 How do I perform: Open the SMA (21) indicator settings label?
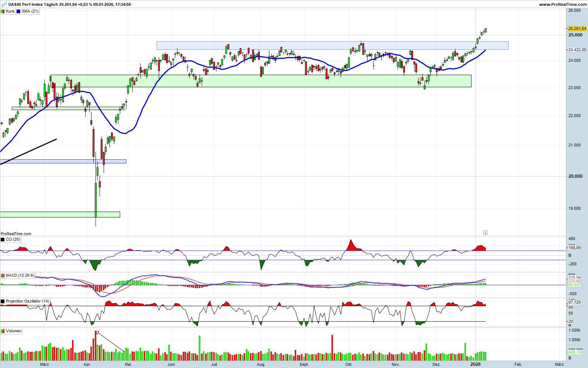(x=30, y=11)
